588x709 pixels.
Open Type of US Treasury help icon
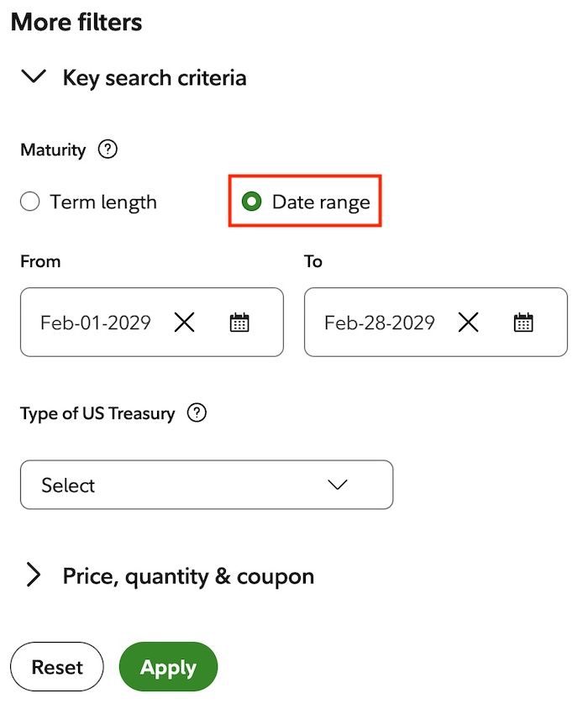click(197, 412)
